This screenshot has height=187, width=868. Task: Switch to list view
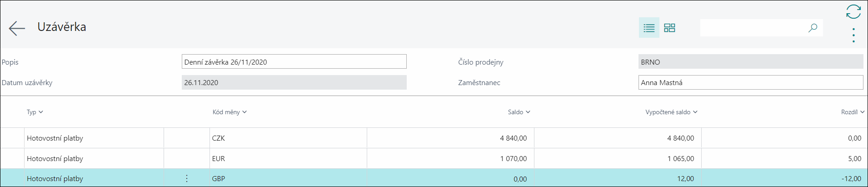649,28
